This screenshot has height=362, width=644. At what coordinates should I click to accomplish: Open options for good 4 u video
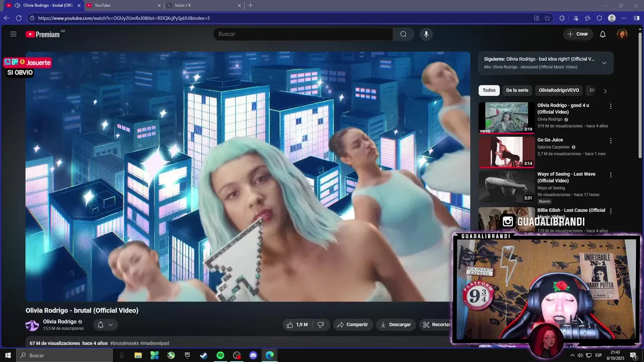pos(611,107)
